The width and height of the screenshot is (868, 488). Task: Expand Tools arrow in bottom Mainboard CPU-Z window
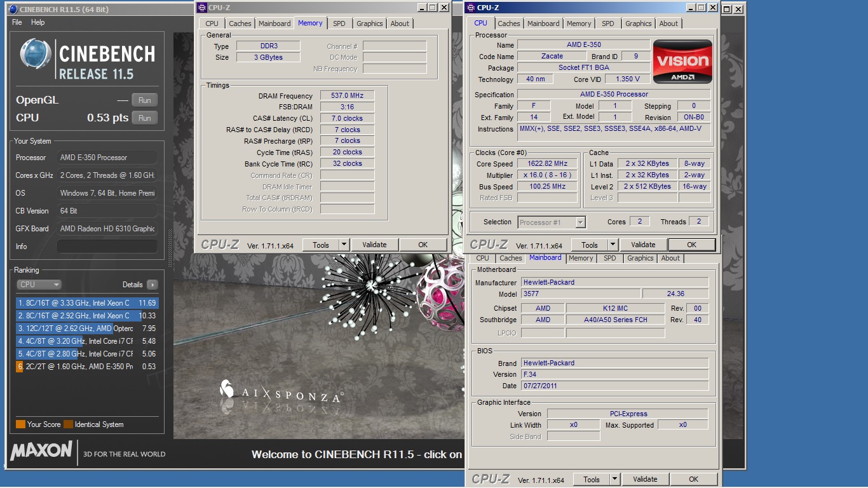614,480
